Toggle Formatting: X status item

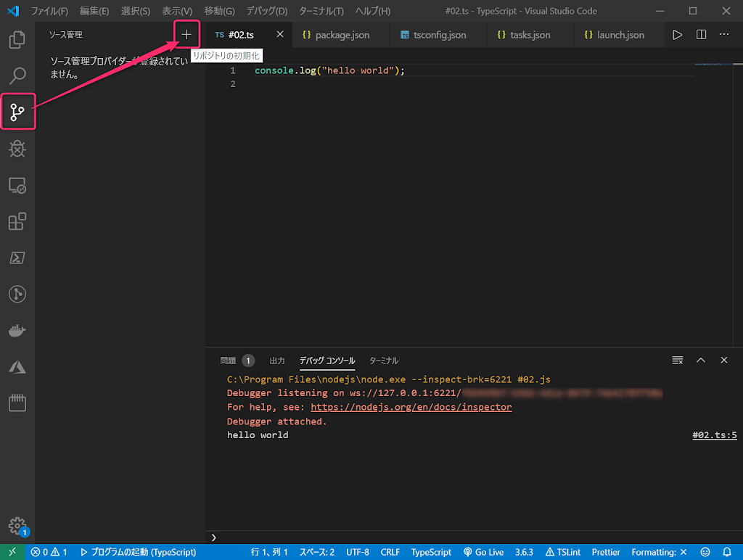tap(659, 552)
